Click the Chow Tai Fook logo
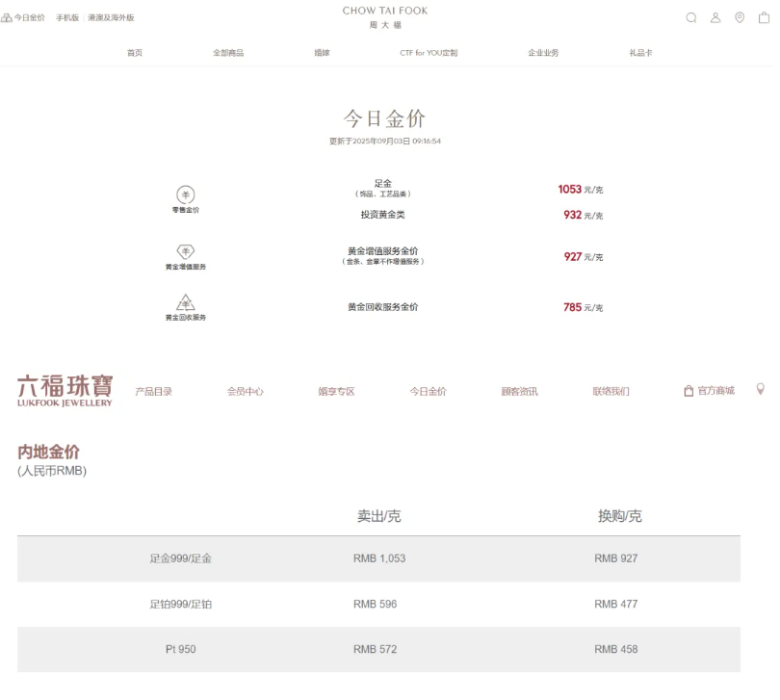Image resolution: width=780 pixels, height=700 pixels. coord(385,16)
